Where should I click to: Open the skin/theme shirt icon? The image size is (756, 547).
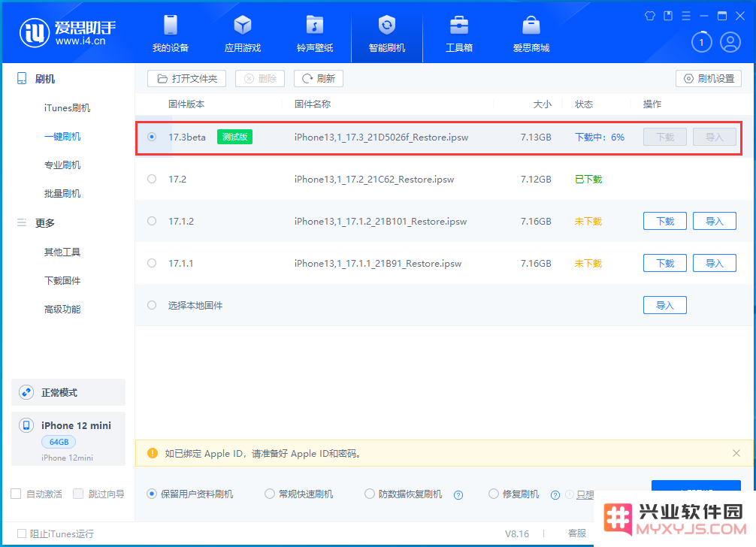(650, 16)
